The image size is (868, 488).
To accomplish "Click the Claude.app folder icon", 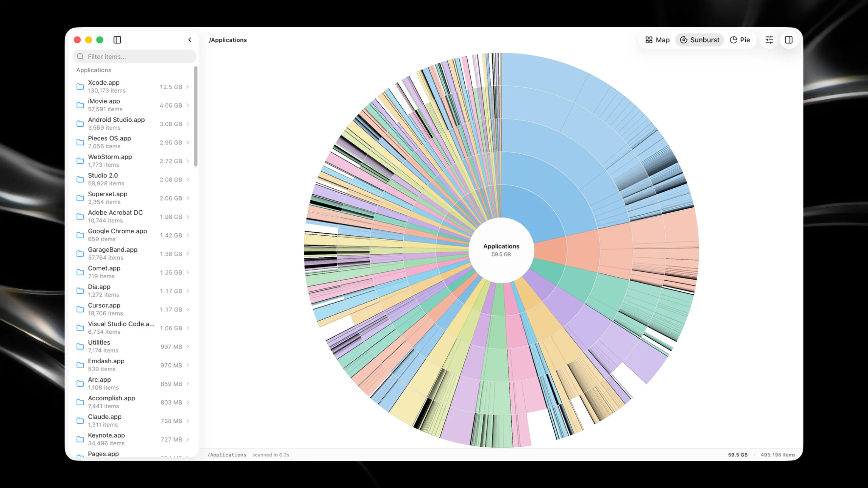I will [80, 420].
